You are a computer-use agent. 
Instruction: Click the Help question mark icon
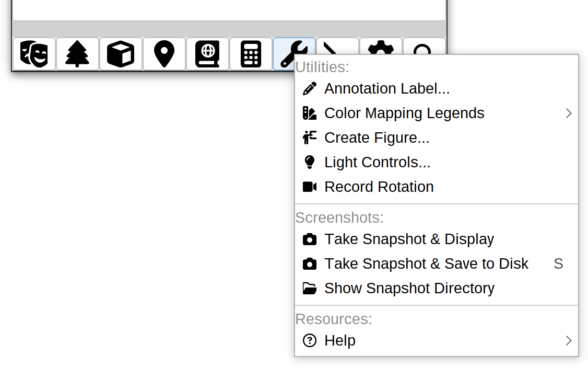(x=309, y=341)
